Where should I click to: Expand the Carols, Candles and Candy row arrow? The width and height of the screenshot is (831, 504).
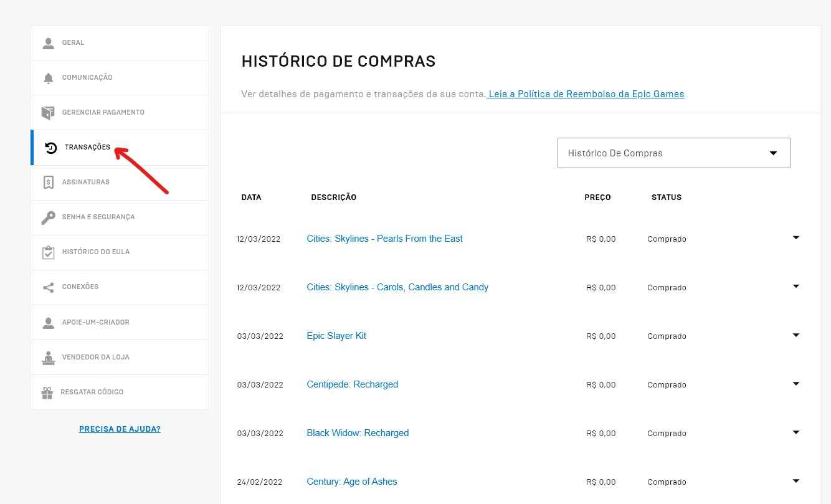[795, 287]
